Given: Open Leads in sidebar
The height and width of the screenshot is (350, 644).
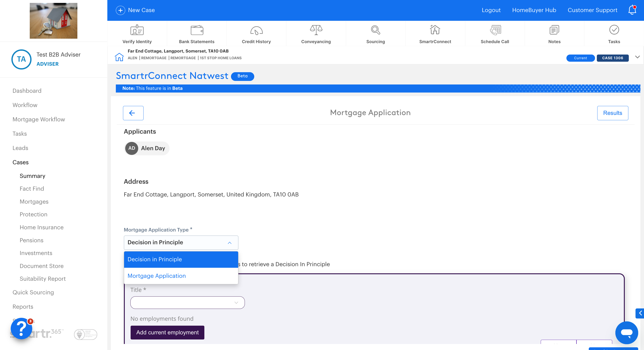Looking at the screenshot, I should pyautogui.click(x=20, y=148).
